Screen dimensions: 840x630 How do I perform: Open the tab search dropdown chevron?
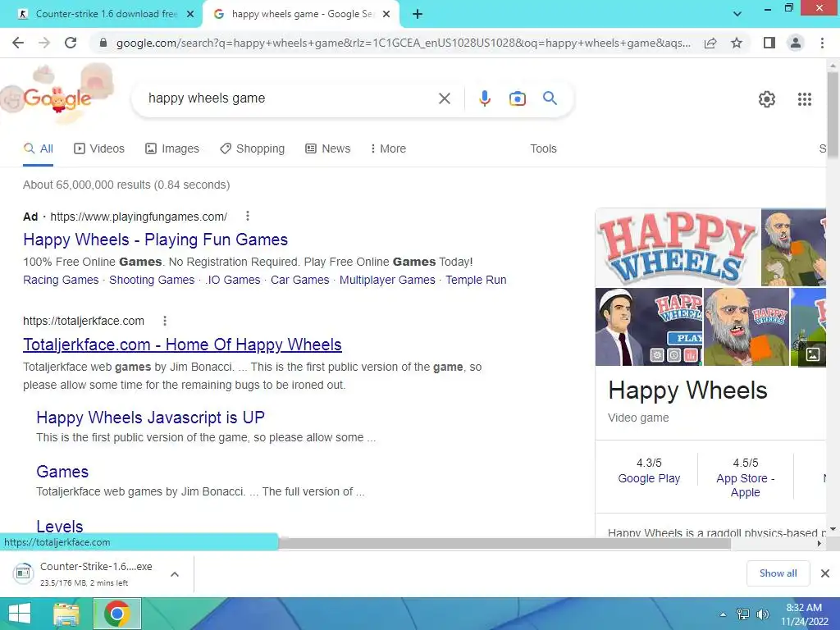tap(737, 14)
